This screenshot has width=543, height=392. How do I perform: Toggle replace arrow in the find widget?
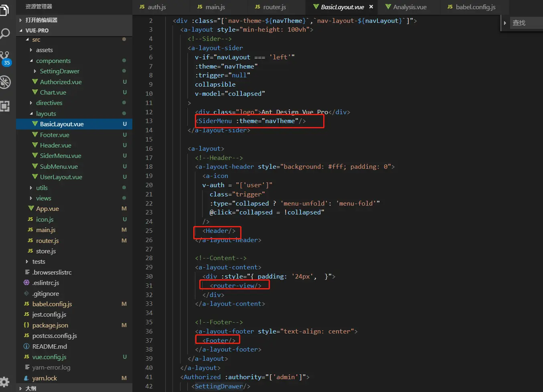pyautogui.click(x=505, y=23)
